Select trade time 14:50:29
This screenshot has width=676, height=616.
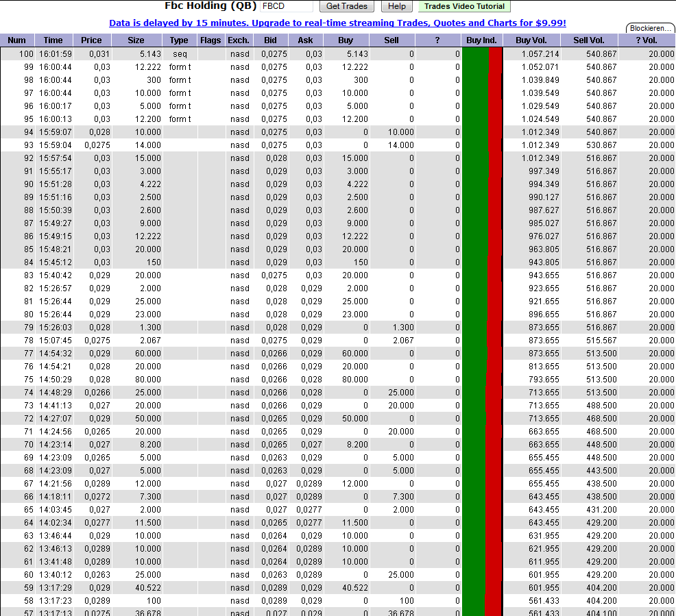click(x=56, y=379)
